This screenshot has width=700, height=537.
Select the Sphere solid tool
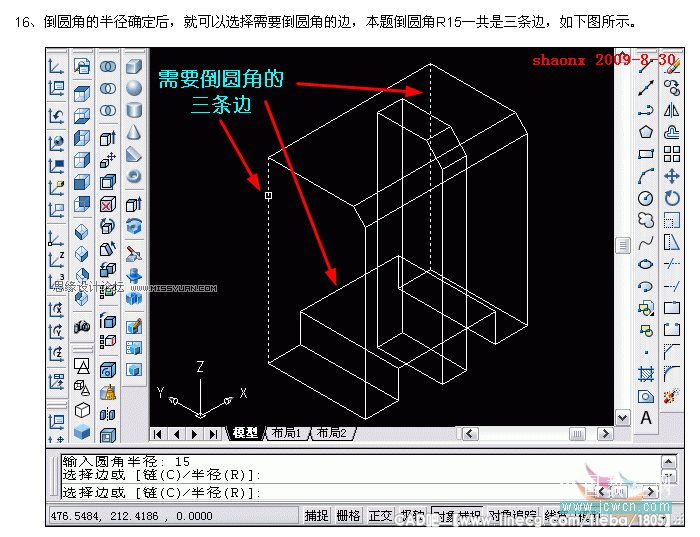(x=133, y=88)
